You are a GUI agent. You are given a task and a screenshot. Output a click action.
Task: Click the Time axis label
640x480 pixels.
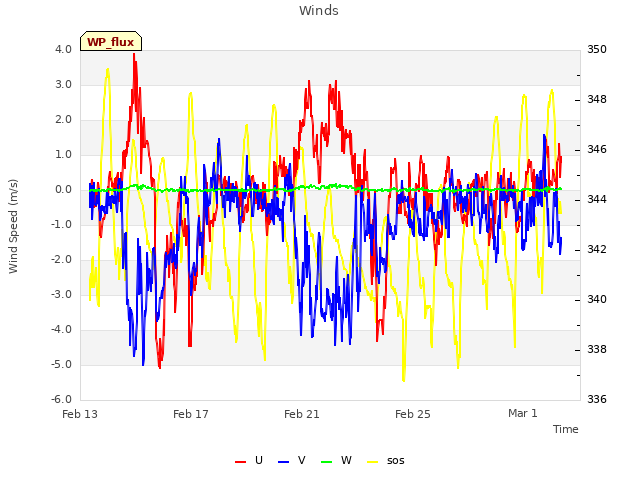[566, 429]
